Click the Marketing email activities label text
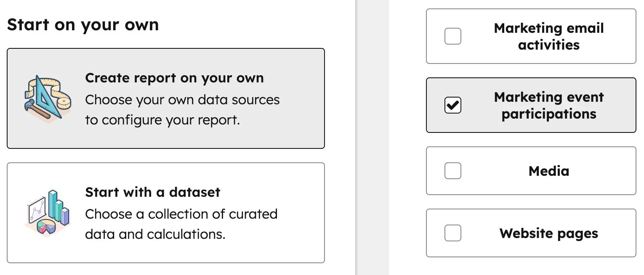The height and width of the screenshot is (275, 644). coord(548,36)
